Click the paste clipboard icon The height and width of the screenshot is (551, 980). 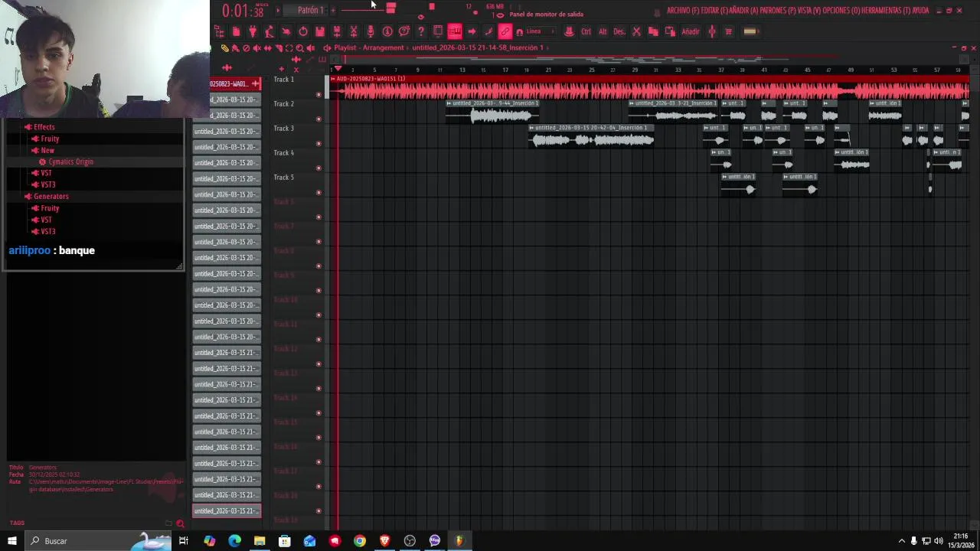(670, 31)
